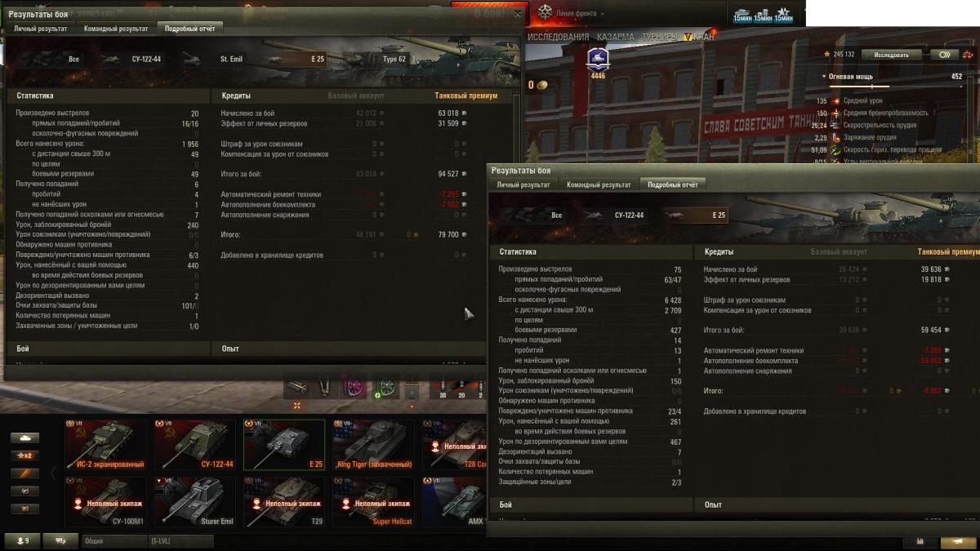Open the chat channels button
Viewport: 980px width, 551px height.
(x=60, y=540)
